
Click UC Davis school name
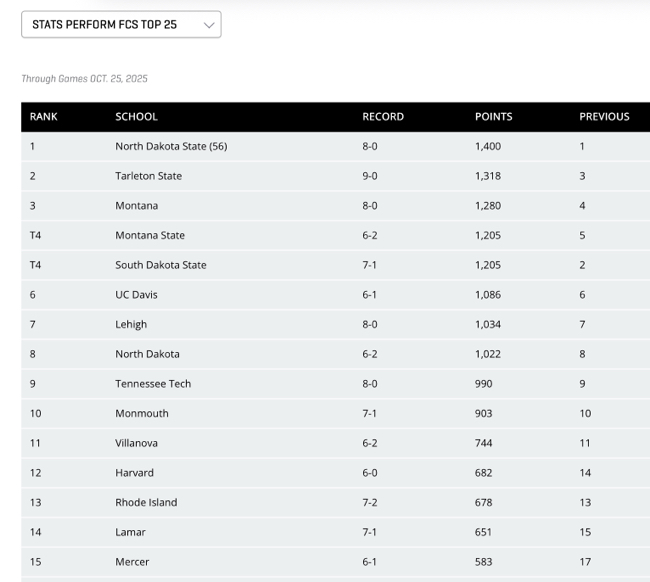coord(136,295)
